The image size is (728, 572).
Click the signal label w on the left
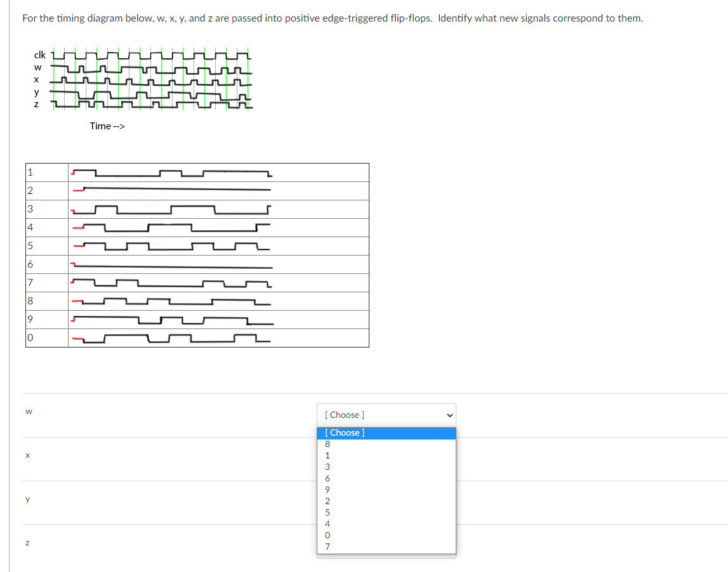click(28, 411)
